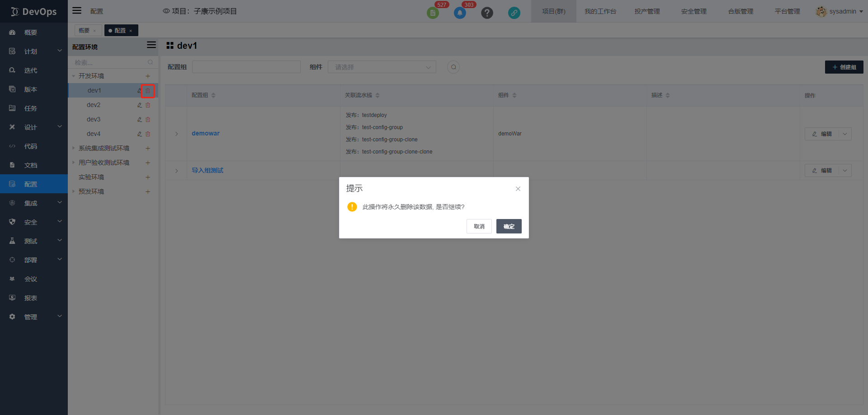Rename dev4 using its pencil icon

[x=140, y=134]
